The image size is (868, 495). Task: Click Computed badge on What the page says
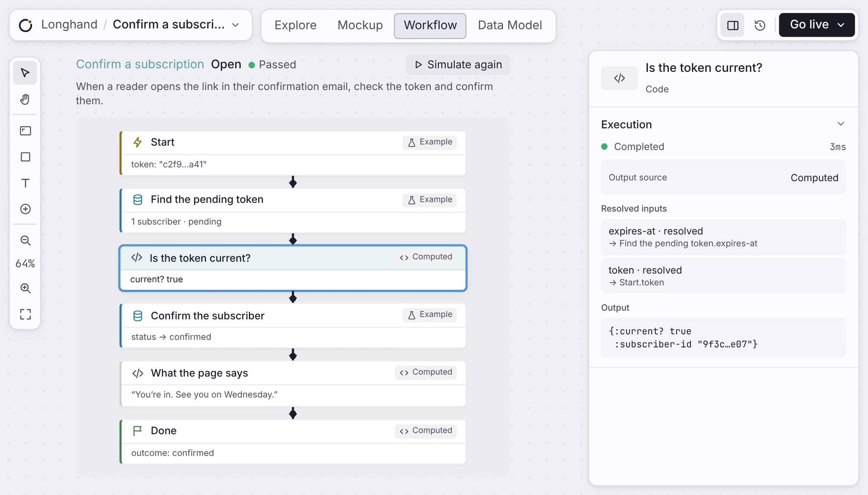click(x=425, y=372)
